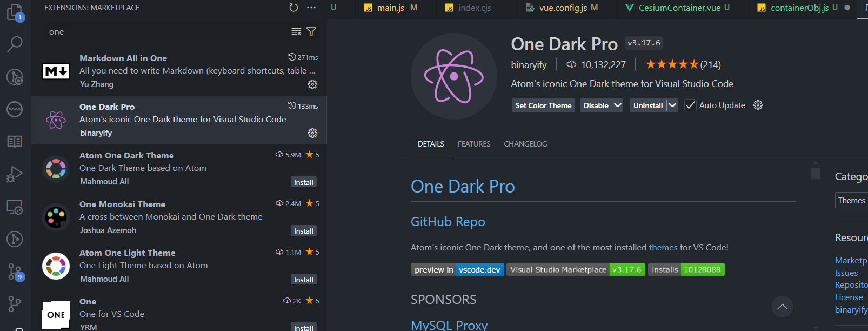Install Atom One Light Theme
The height and width of the screenshot is (331, 868).
click(x=303, y=280)
